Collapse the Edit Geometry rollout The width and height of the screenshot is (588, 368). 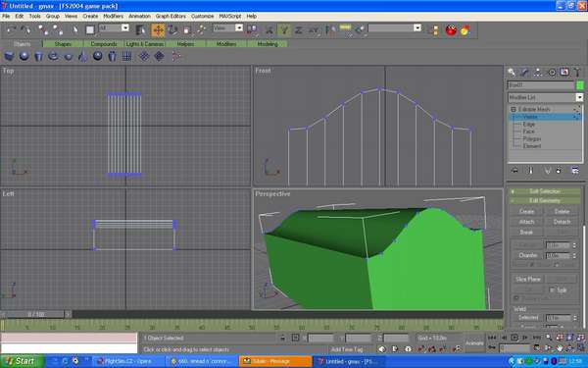(x=545, y=201)
